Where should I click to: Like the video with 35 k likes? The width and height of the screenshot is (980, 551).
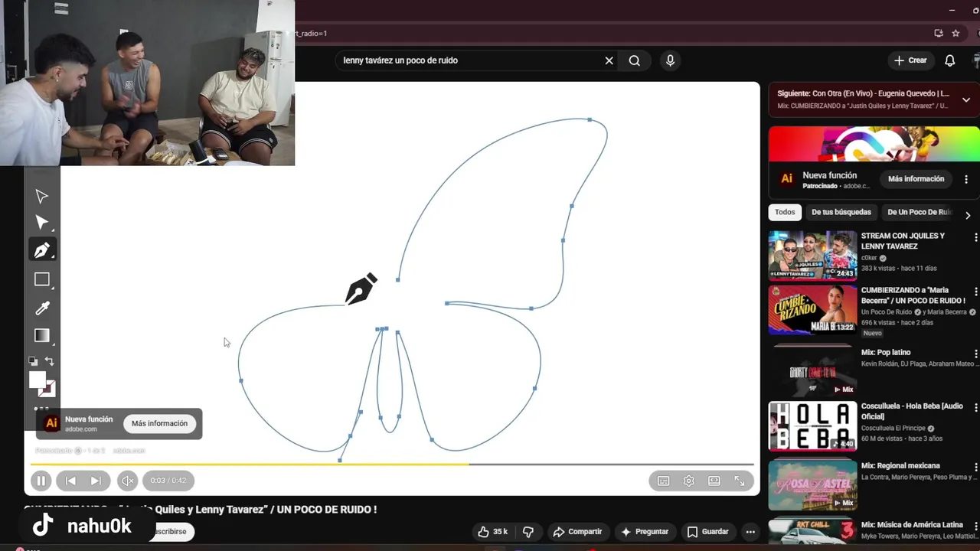click(492, 532)
